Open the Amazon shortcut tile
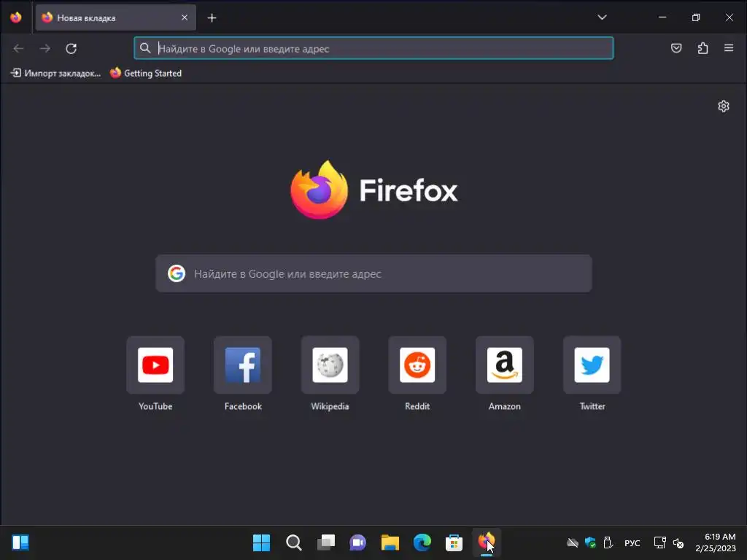Screen dimensions: 747x560 (x=505, y=365)
